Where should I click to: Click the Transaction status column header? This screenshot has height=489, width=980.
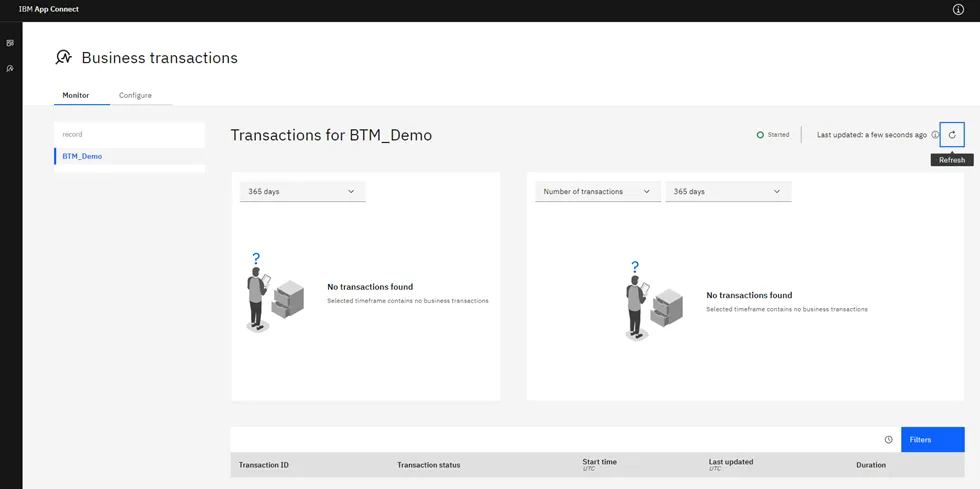[x=429, y=465]
